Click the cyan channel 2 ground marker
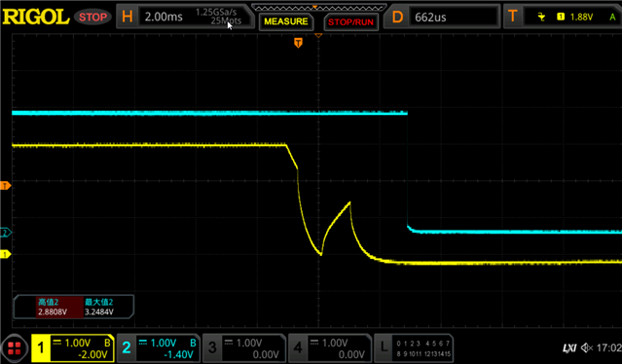The width and height of the screenshot is (622, 364). point(5,233)
